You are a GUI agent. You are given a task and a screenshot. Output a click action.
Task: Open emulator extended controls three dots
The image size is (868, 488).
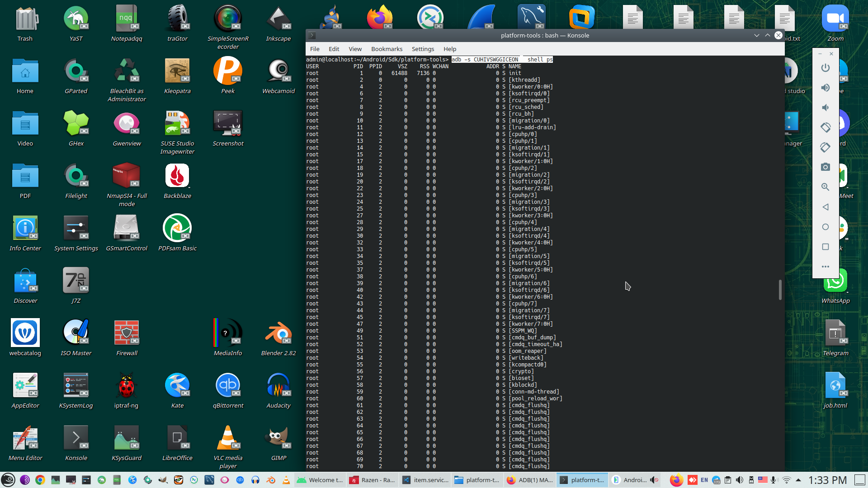click(x=825, y=267)
